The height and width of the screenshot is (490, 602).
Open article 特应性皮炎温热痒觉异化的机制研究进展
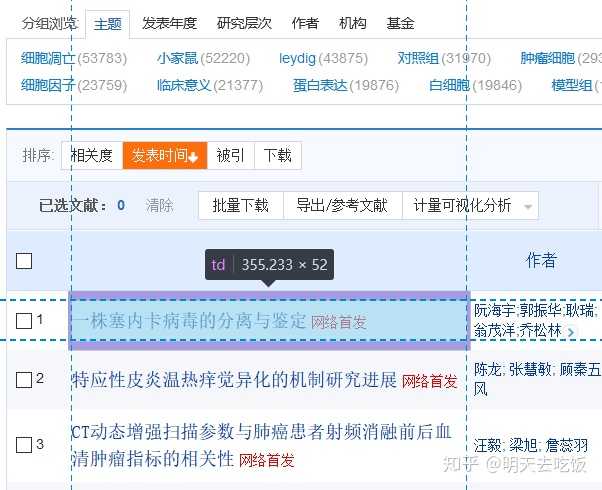[234, 380]
